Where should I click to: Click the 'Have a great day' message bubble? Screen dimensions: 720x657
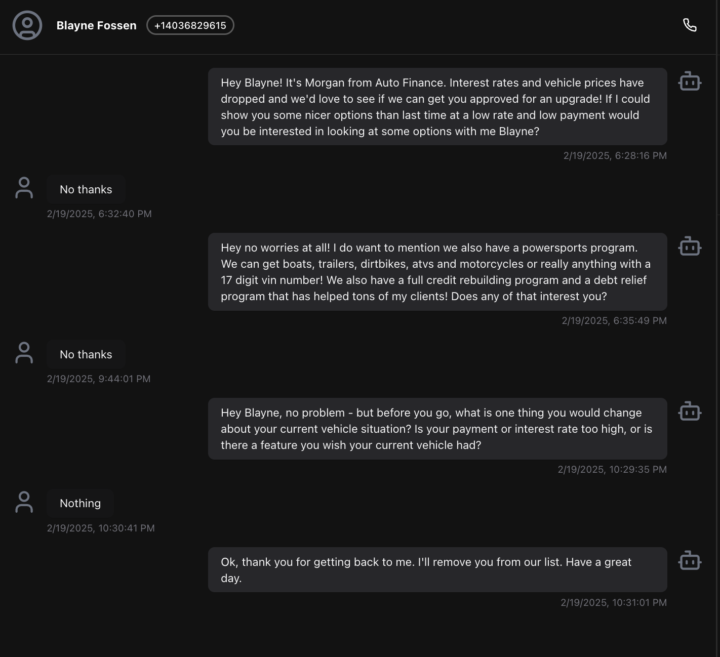pos(437,569)
